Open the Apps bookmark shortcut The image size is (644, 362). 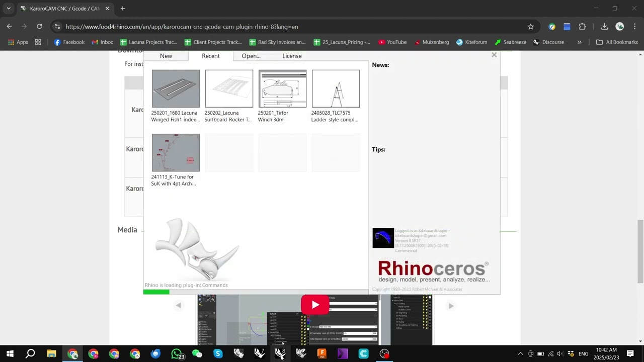pos(17,42)
